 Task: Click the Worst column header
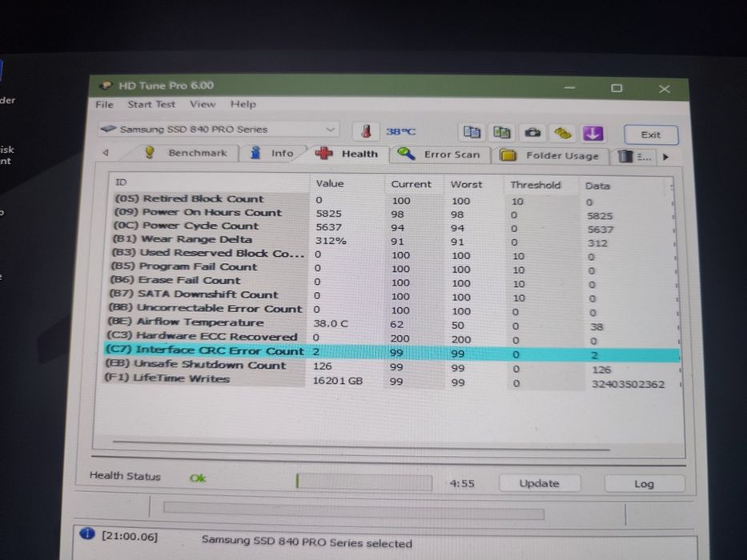click(474, 185)
